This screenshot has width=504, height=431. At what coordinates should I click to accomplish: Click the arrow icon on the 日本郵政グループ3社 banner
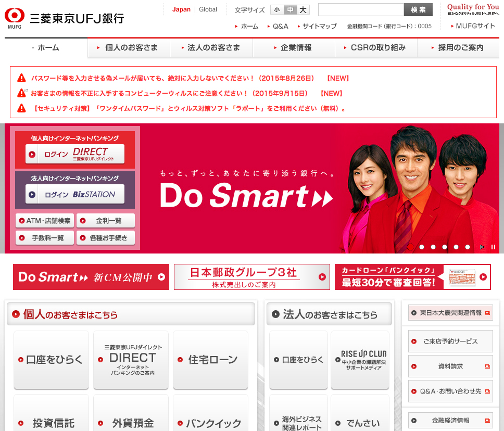coord(322,277)
